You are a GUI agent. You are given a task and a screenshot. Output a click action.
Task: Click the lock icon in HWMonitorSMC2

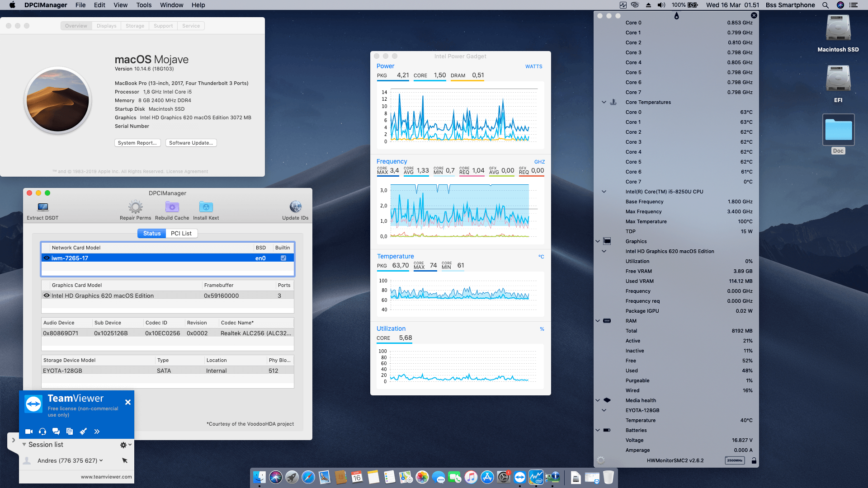[x=754, y=460]
